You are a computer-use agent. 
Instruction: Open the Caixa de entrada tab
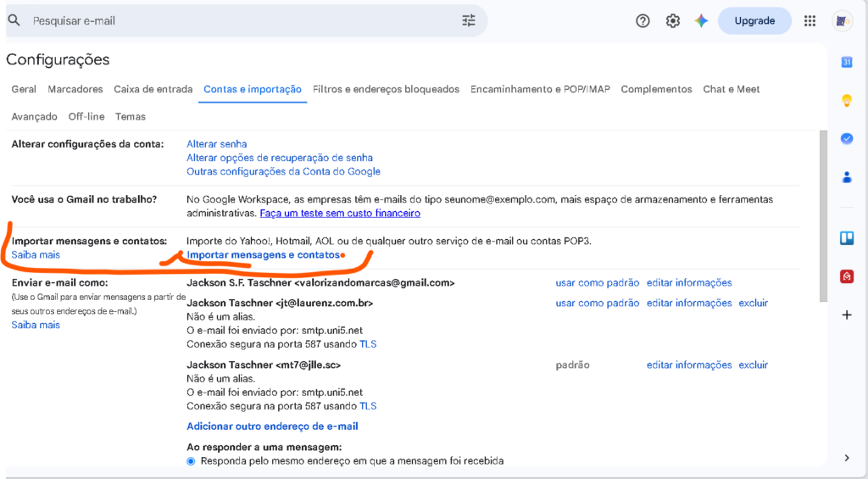pyautogui.click(x=153, y=89)
